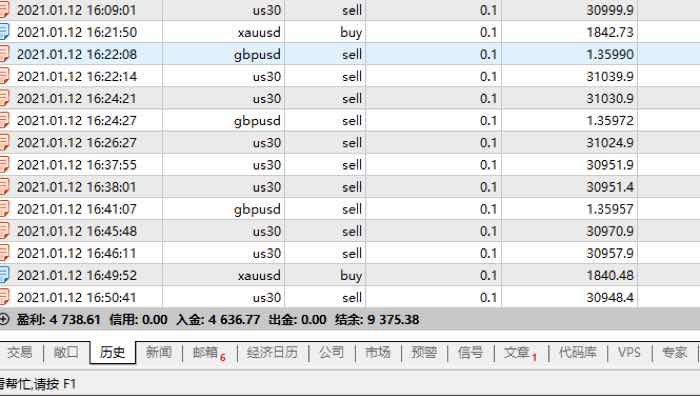Click the sell order icon for 16:09:01

pyautogui.click(x=4, y=10)
